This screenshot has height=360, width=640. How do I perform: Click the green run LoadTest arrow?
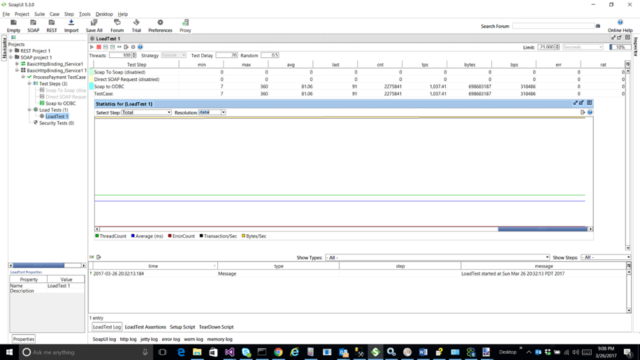(92, 47)
